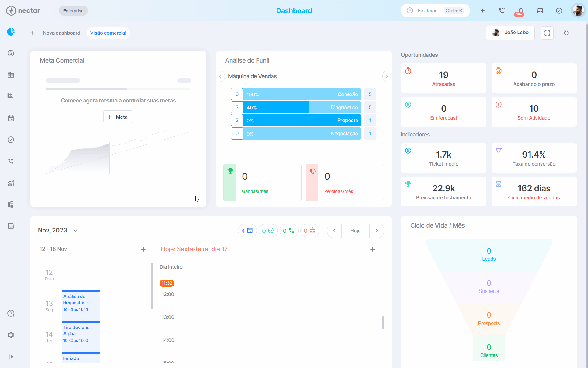Go to the next calendar day
The width and height of the screenshot is (588, 368).
click(377, 231)
